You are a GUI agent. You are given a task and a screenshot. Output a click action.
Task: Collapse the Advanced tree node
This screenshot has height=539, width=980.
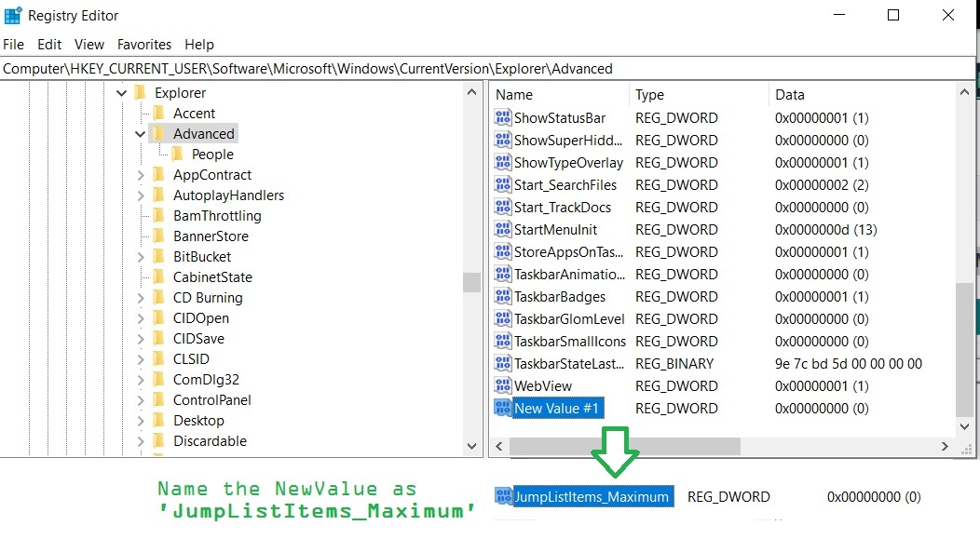(140, 134)
